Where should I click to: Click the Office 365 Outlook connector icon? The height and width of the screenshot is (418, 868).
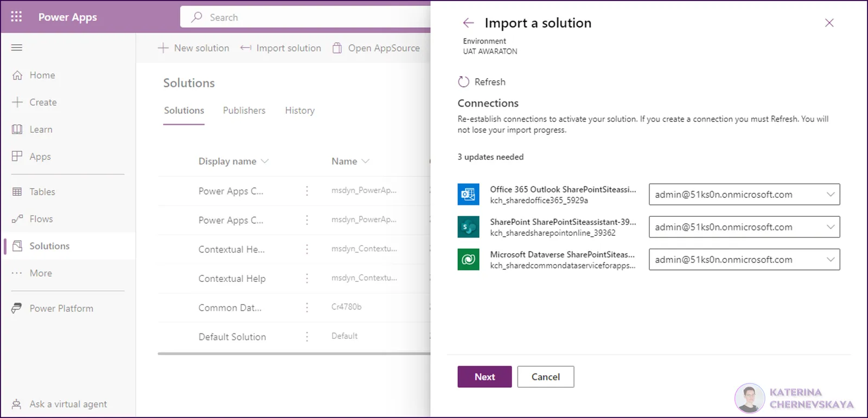tap(468, 195)
